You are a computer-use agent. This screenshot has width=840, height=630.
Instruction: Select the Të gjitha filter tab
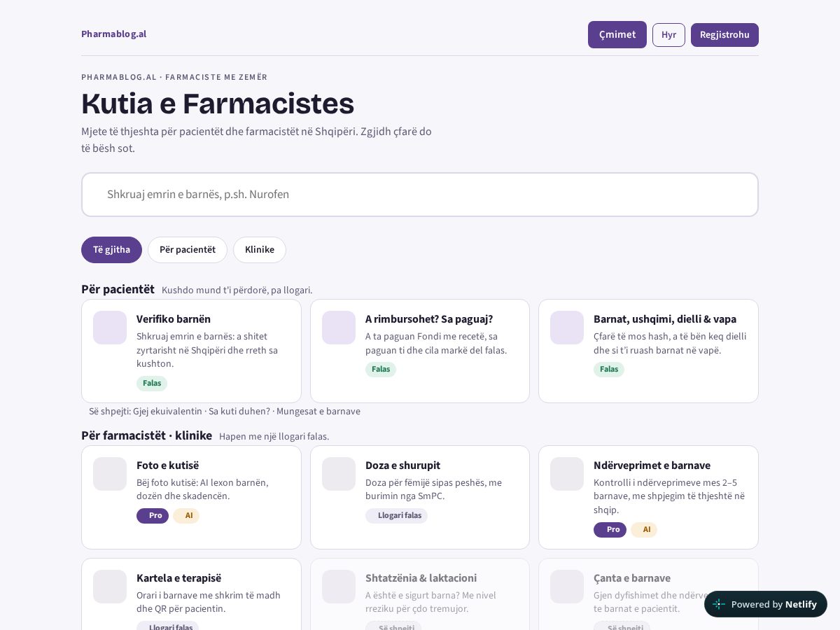click(x=111, y=250)
